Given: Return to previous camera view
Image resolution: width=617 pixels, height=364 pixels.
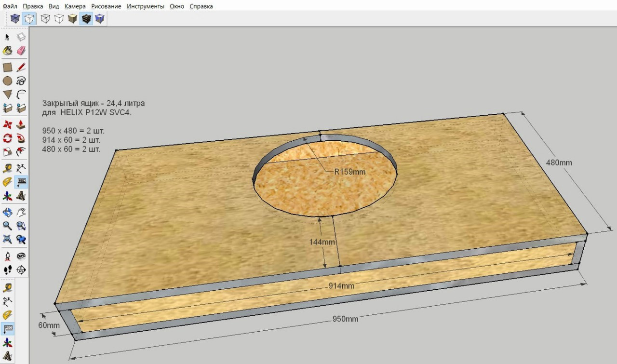Looking at the screenshot, I should pos(21,239).
